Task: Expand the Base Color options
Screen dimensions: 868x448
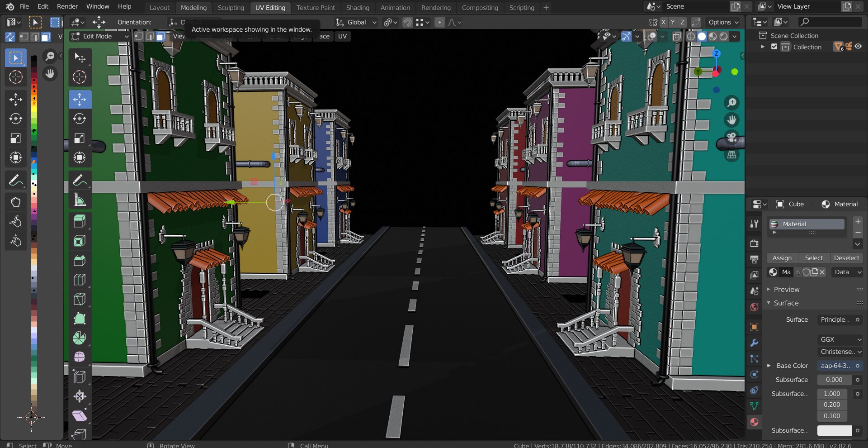Action: coord(769,366)
